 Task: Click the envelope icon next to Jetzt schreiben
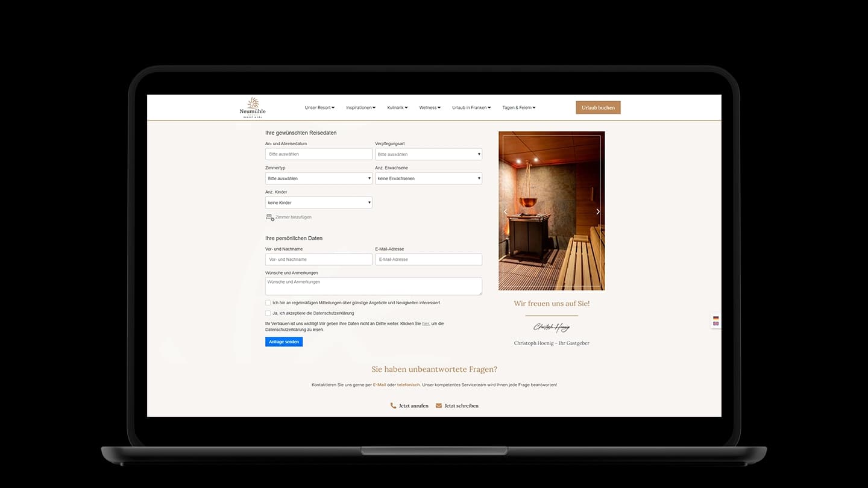click(x=440, y=405)
